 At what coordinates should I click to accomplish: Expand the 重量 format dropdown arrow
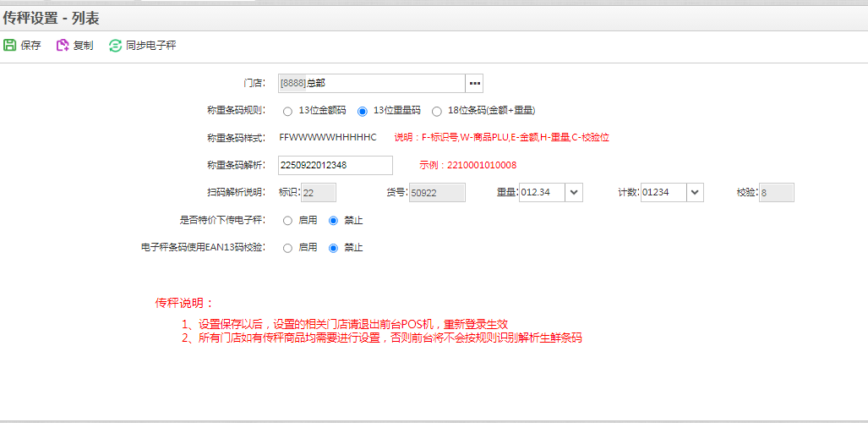pos(574,193)
